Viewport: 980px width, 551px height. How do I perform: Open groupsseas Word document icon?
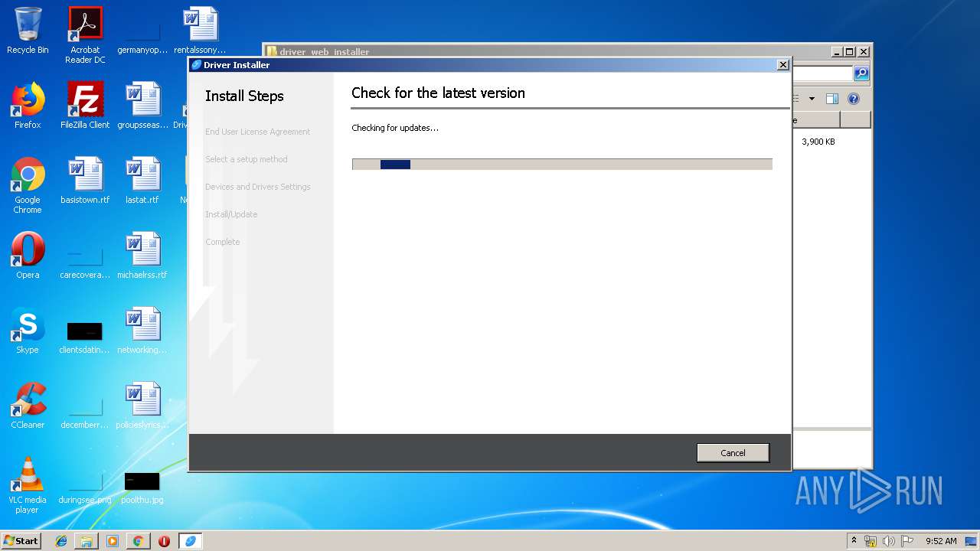[x=142, y=106]
